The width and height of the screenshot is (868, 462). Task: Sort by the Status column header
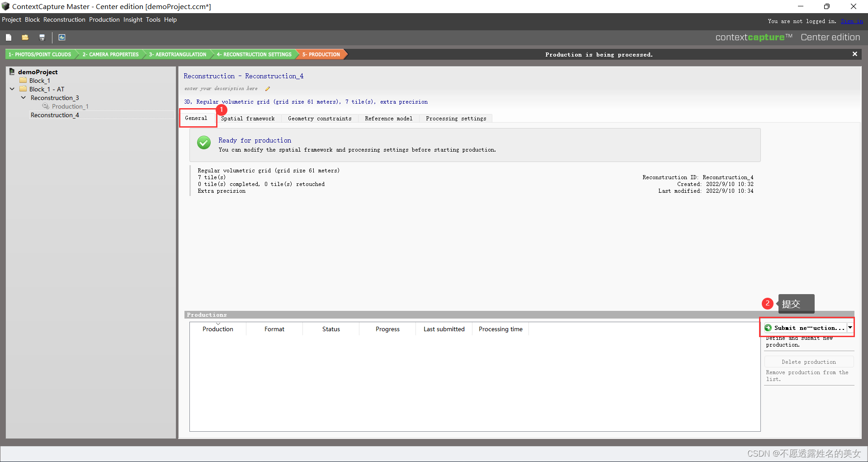[x=331, y=329]
